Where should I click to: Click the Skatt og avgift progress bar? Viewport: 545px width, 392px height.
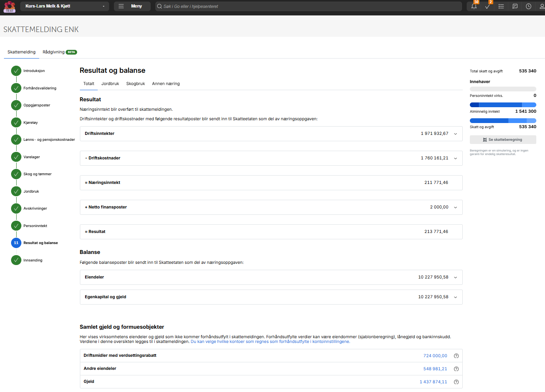tap(503, 121)
